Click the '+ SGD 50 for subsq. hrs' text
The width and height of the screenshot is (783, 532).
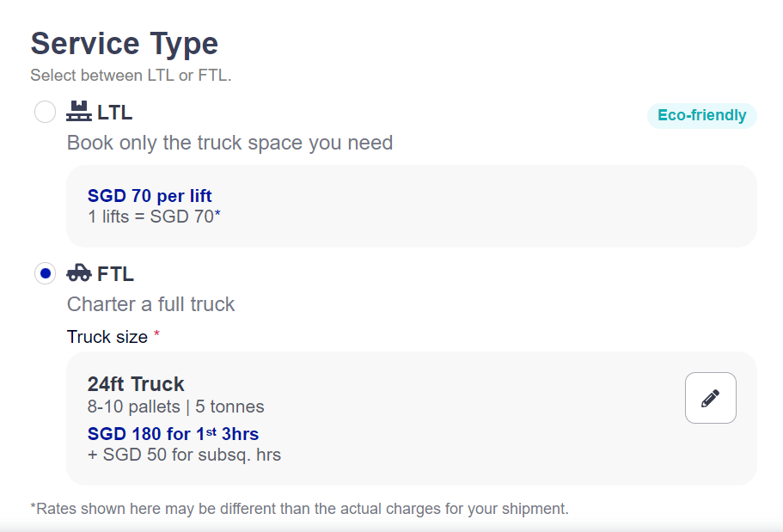point(184,455)
